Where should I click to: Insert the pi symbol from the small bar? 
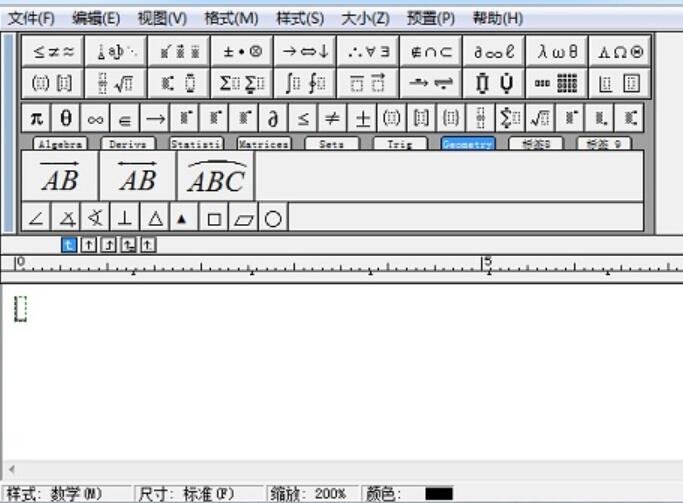coord(36,119)
